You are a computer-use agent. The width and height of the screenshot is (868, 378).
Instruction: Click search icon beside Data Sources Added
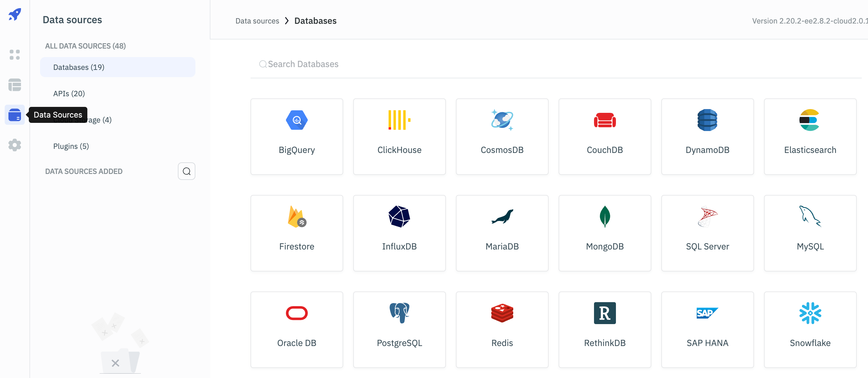click(186, 171)
